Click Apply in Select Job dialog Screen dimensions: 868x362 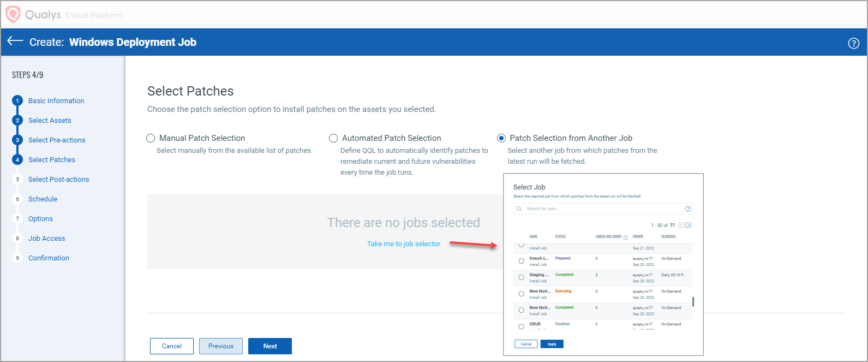(x=552, y=344)
